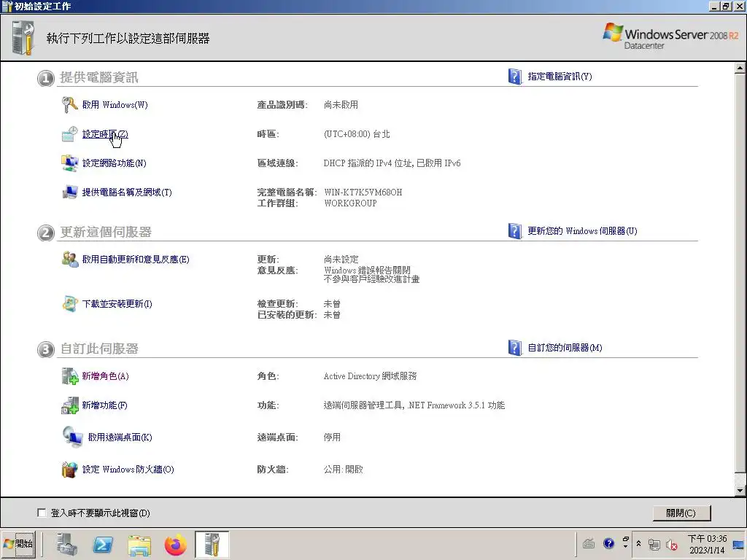Open the 開始 Start menu
The height and width of the screenshot is (560, 747).
(x=18, y=544)
